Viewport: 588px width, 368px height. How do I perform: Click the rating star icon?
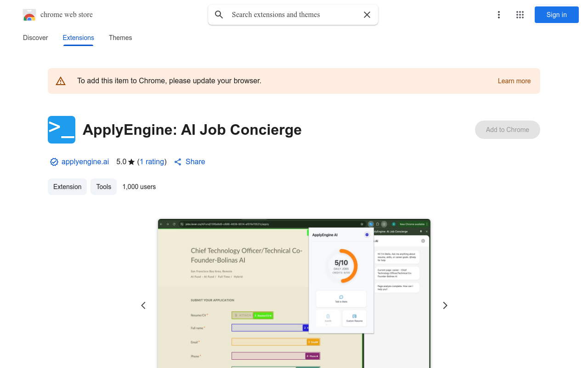pyautogui.click(x=131, y=162)
